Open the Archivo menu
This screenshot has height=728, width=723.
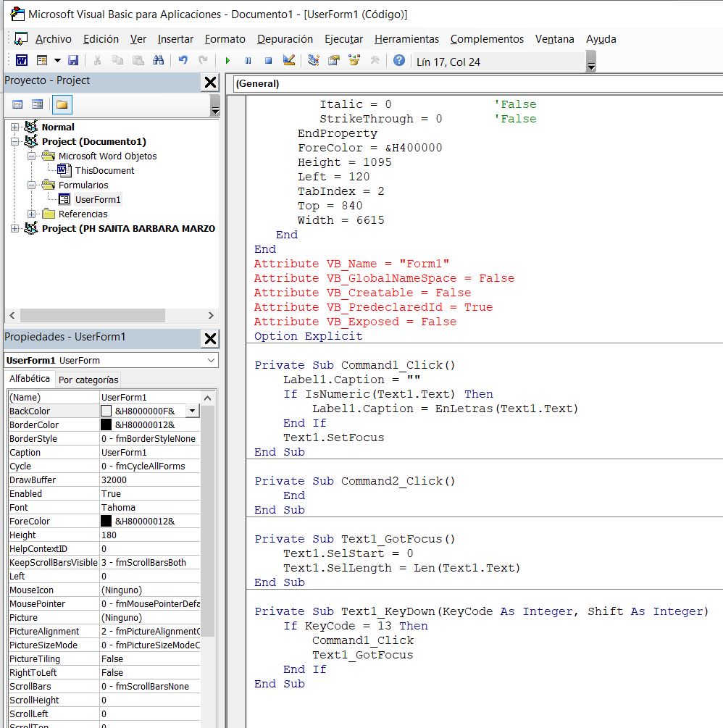coord(54,39)
